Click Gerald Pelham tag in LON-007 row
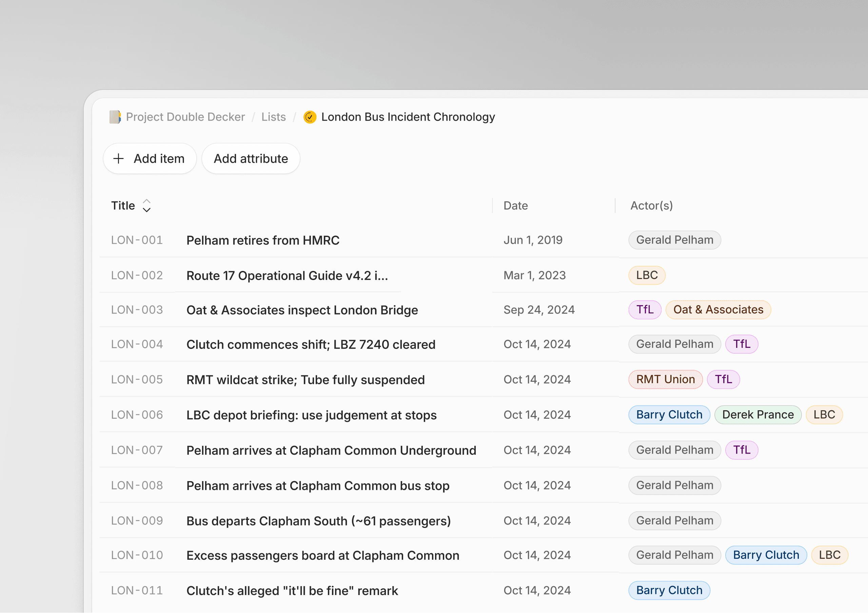Viewport: 868px width, 613px height. click(675, 450)
